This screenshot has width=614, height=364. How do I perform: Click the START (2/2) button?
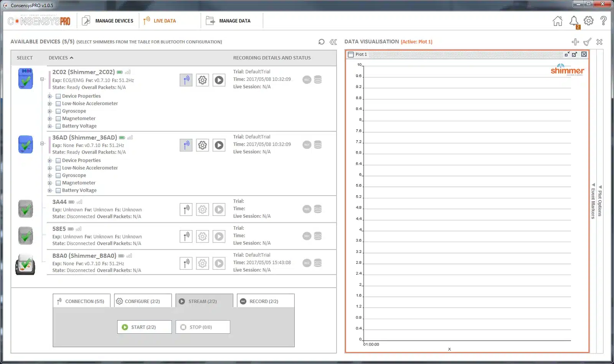tap(144, 327)
